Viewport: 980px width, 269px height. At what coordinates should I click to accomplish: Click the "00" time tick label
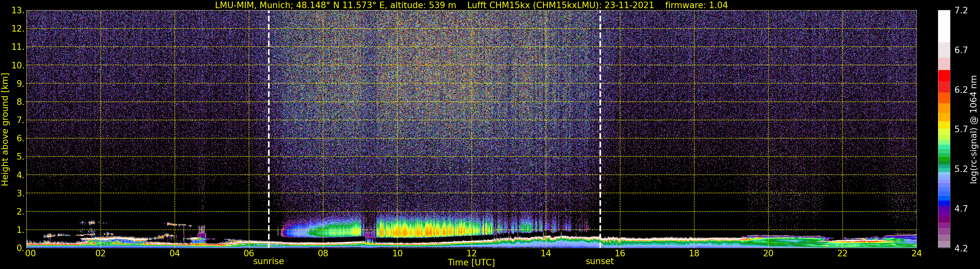tap(30, 253)
